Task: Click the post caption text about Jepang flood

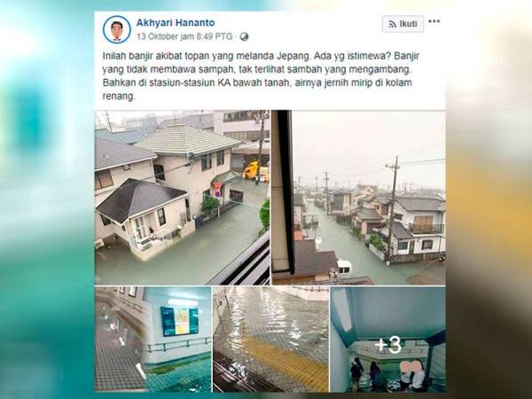Action: pyautogui.click(x=261, y=76)
